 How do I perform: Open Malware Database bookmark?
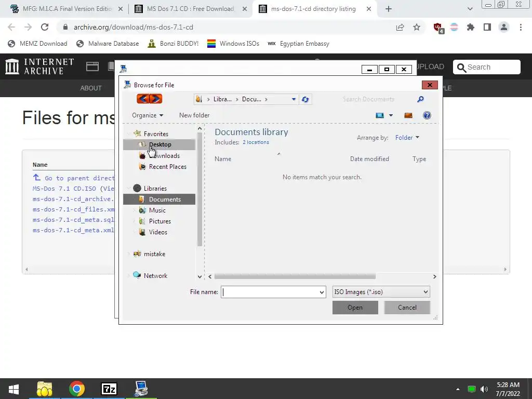tap(108, 44)
